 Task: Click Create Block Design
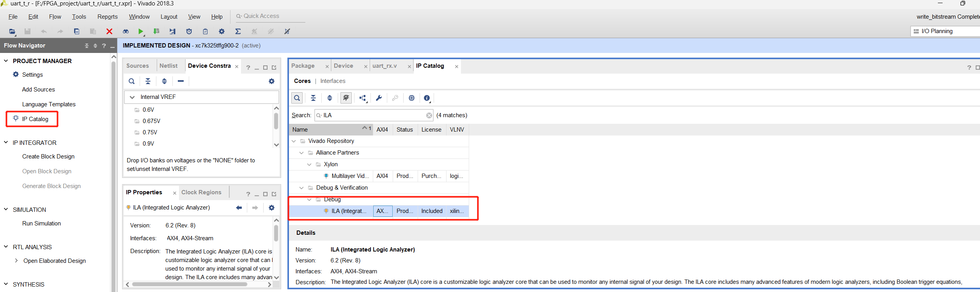pos(48,157)
